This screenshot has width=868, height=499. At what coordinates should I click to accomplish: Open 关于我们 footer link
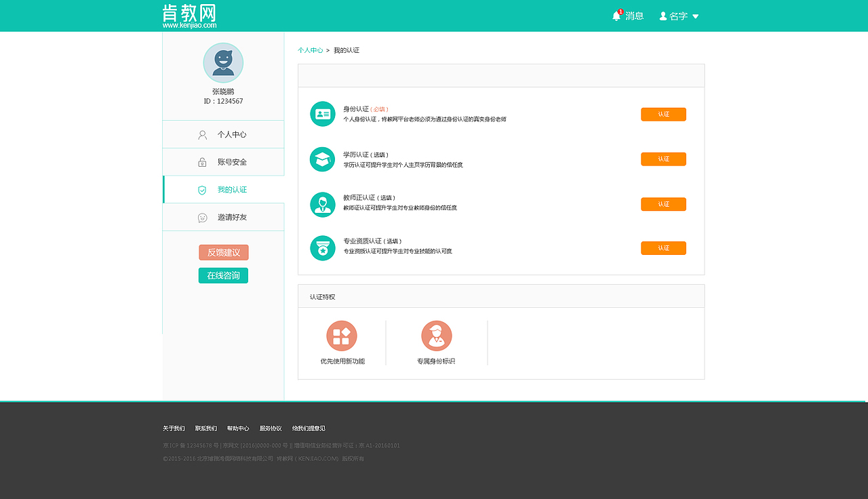tap(174, 428)
